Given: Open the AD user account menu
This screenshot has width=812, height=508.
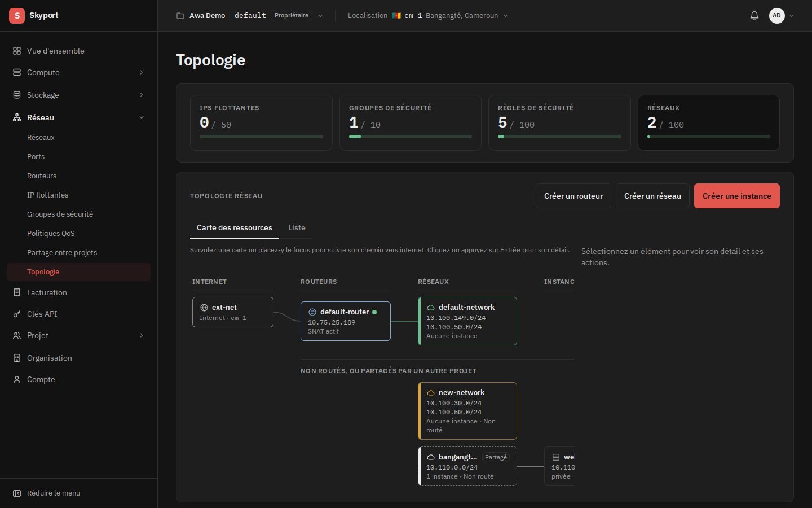Looking at the screenshot, I should click(x=782, y=16).
